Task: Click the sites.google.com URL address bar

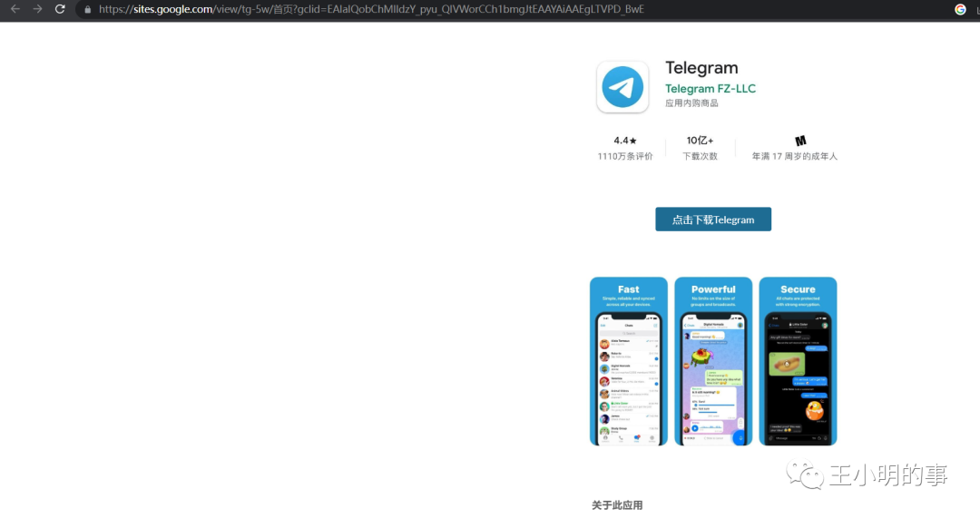Action: tap(371, 9)
